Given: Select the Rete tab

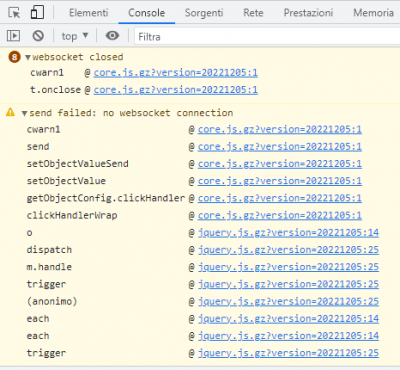Looking at the screenshot, I should click(x=253, y=13).
